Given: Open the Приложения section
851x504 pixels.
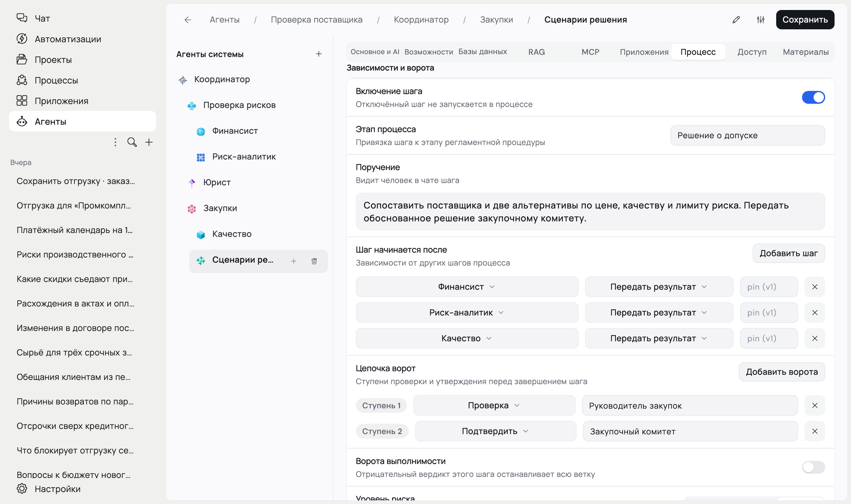Looking at the screenshot, I should [82, 101].
